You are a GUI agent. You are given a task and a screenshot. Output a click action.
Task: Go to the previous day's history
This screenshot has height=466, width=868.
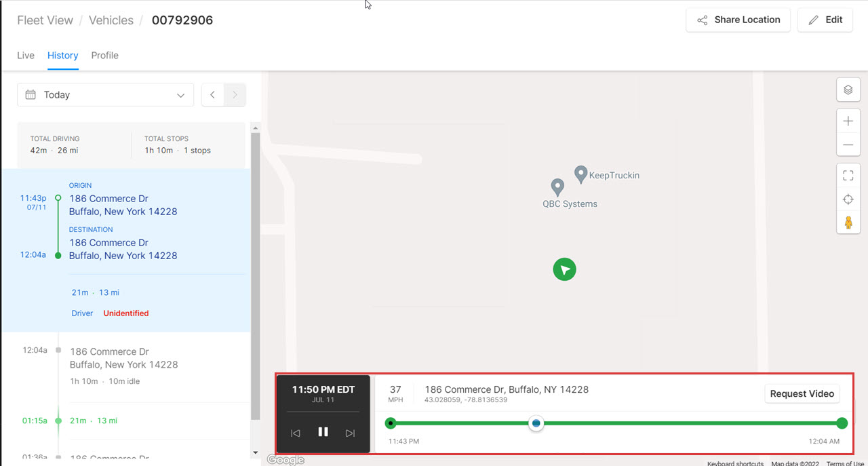tap(212, 94)
